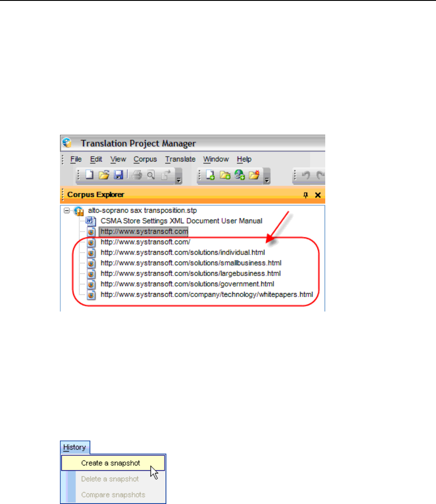The width and height of the screenshot is (436, 504).
Task: Click the Print toolbar icon
Action: point(137,175)
